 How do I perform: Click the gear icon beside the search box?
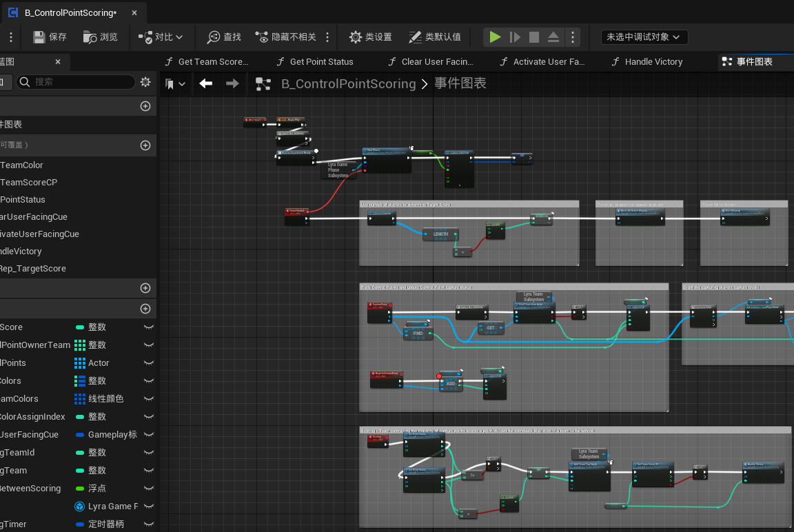point(145,82)
